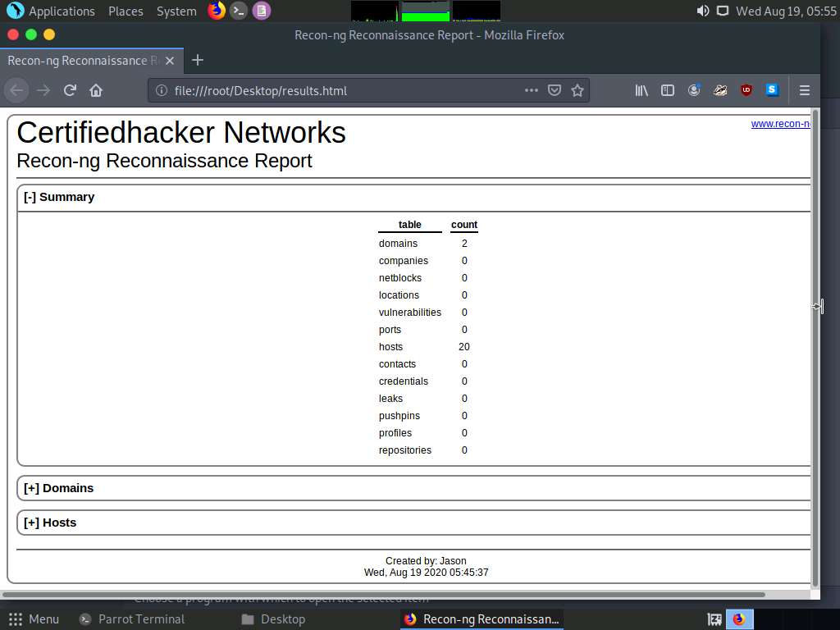Click the Parrot logo icon
This screenshot has height=630, width=840.
[x=15, y=10]
